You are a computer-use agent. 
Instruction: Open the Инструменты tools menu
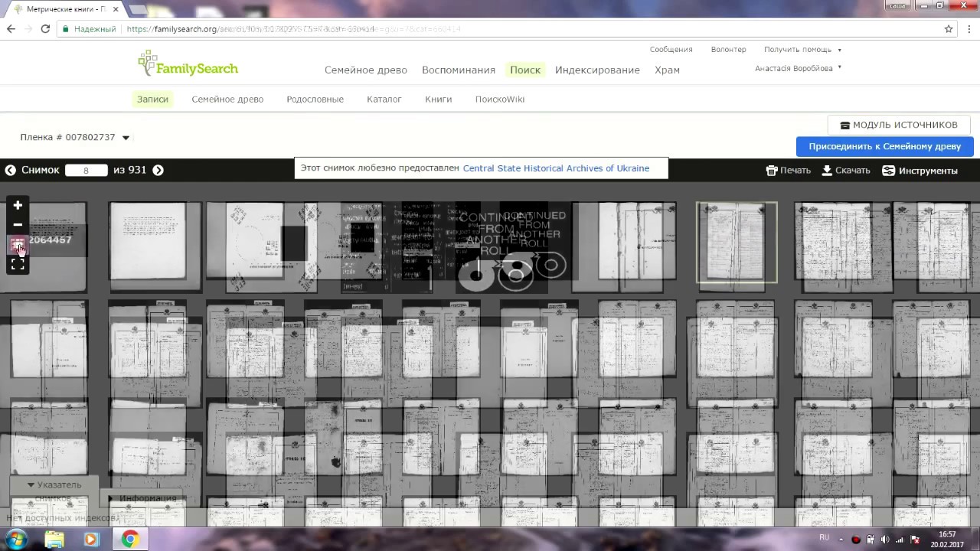(920, 171)
